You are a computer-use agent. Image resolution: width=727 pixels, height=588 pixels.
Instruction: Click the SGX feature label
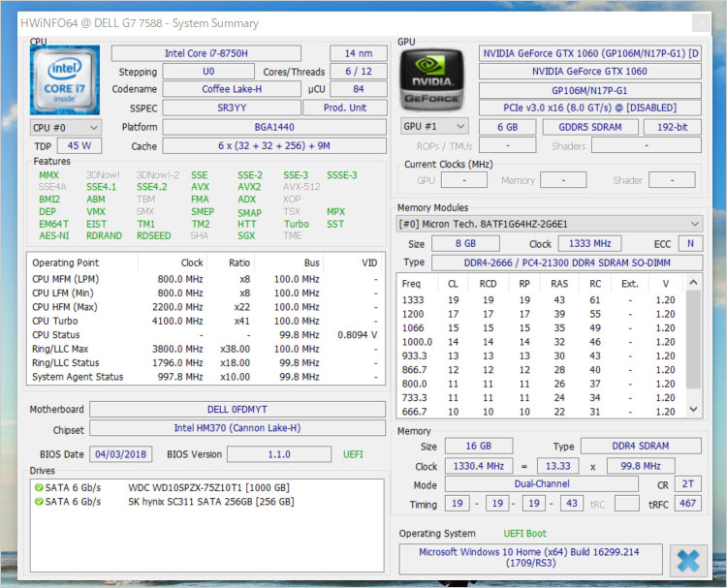click(x=246, y=235)
